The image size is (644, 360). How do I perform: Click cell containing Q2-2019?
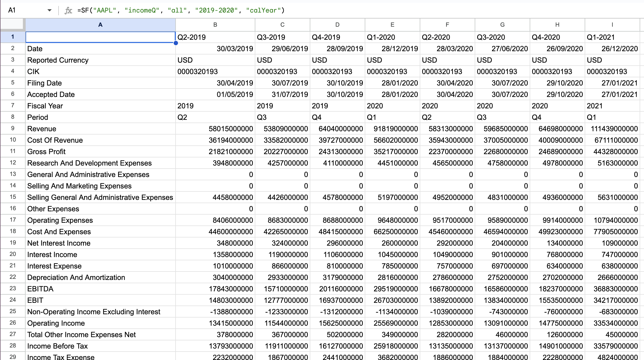pos(215,37)
